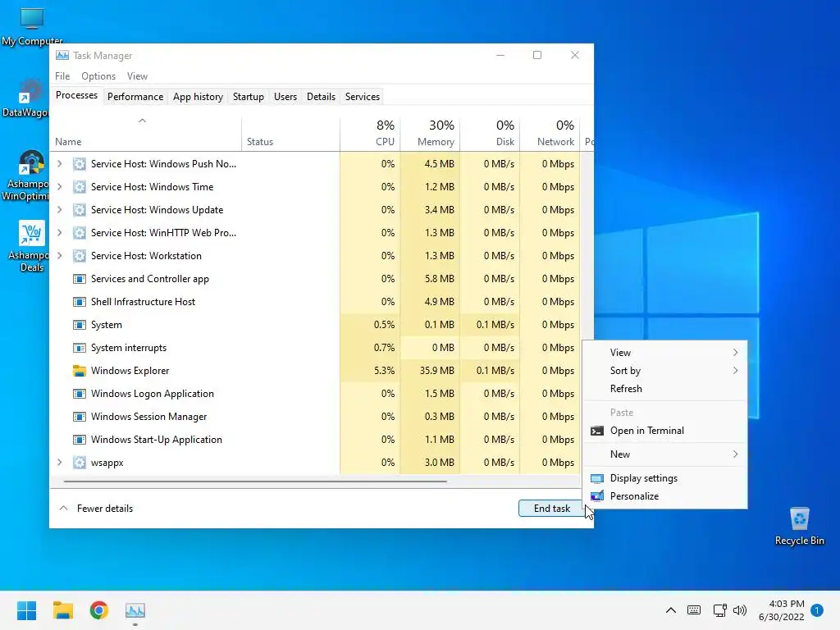Sort processes by the Disk column
This screenshot has width=840, height=630.
pos(491,134)
